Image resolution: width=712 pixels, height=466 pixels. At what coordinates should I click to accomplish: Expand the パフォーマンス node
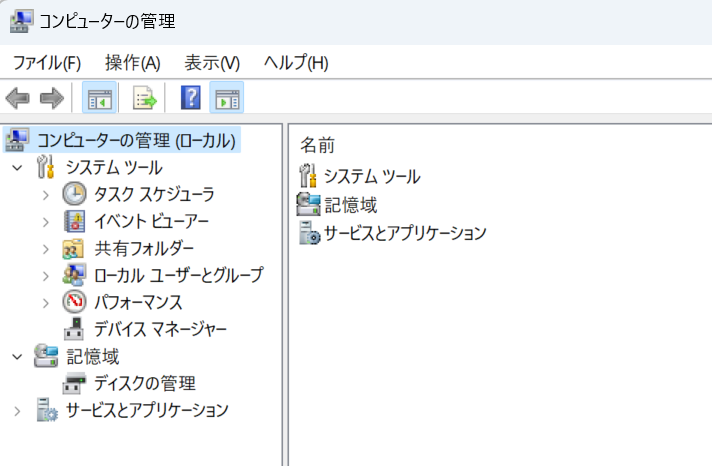pos(45,303)
